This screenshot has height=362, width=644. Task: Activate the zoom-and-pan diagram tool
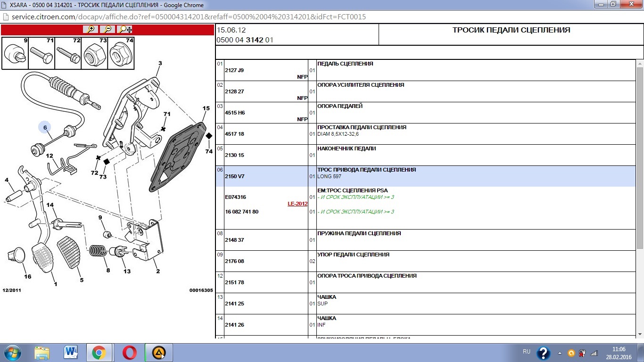click(125, 29)
